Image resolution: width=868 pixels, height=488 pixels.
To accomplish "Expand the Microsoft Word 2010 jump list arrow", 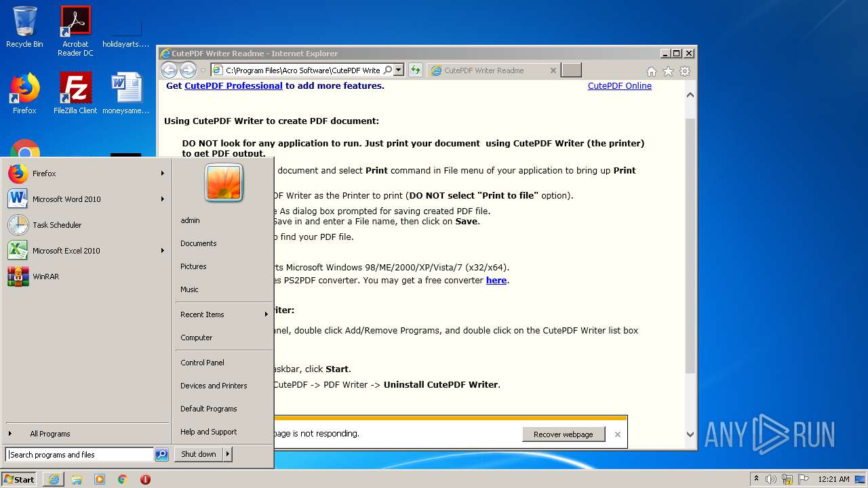I will 163,199.
